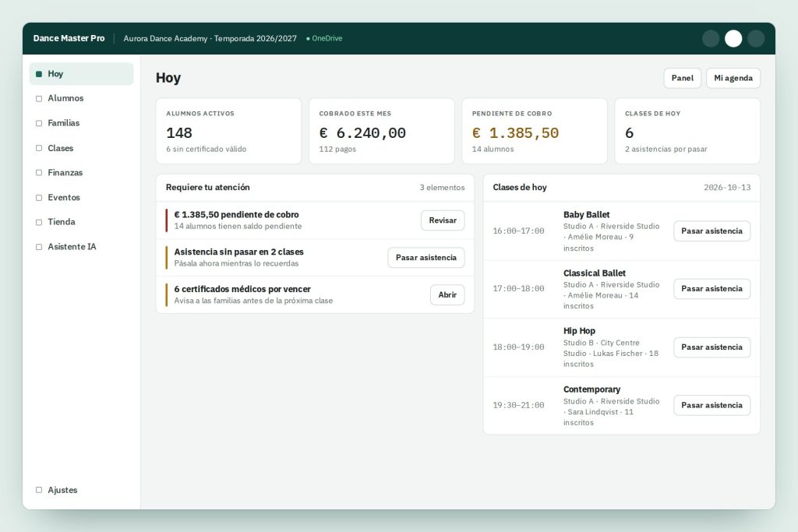
Task: Click the 3 elementos count
Action: (x=443, y=187)
